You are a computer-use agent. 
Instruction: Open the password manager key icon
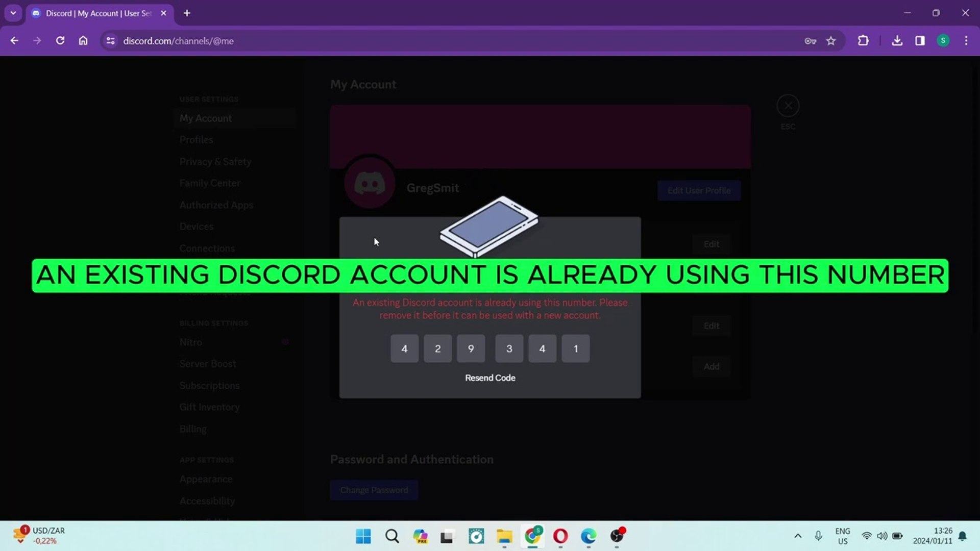[811, 41]
